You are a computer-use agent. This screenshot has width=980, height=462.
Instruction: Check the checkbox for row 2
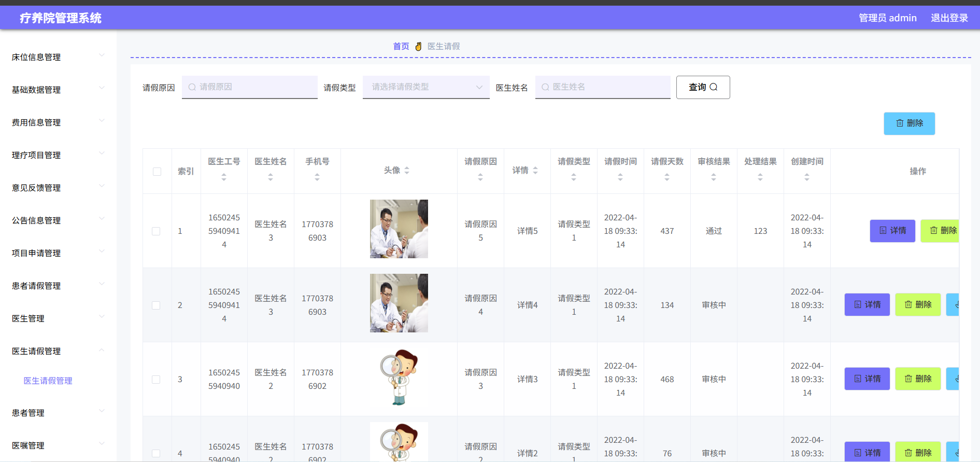pos(156,305)
